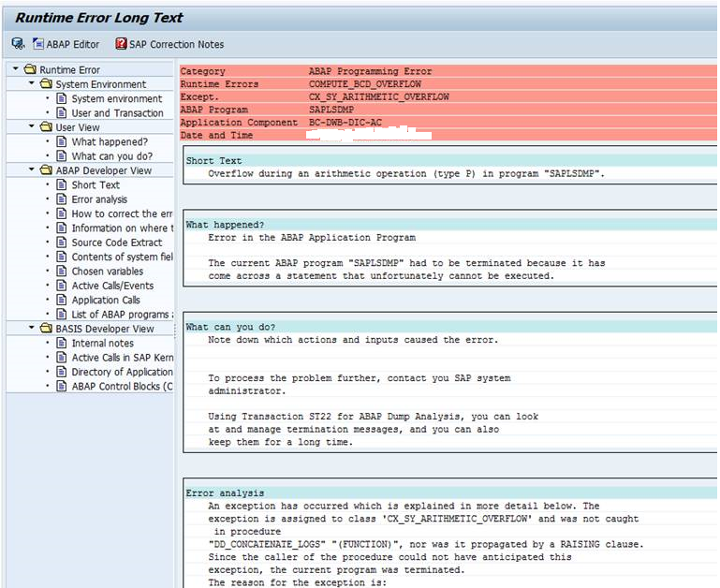Click document icon beside Chosen variables
This screenshot has width=720, height=588.
click(x=62, y=271)
